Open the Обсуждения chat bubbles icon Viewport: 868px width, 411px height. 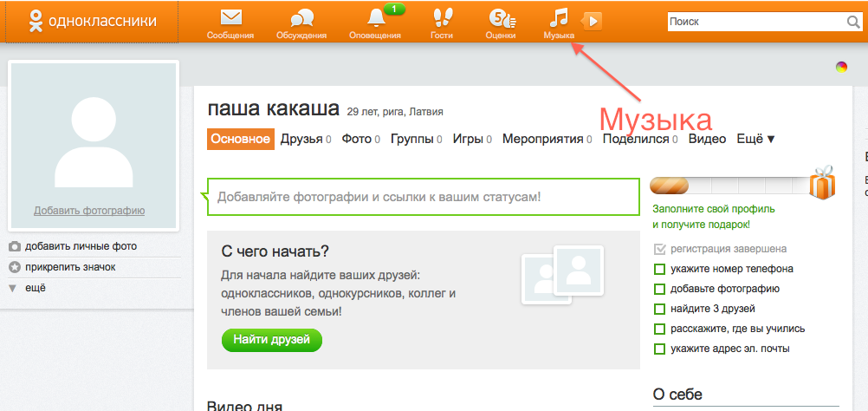point(301,19)
